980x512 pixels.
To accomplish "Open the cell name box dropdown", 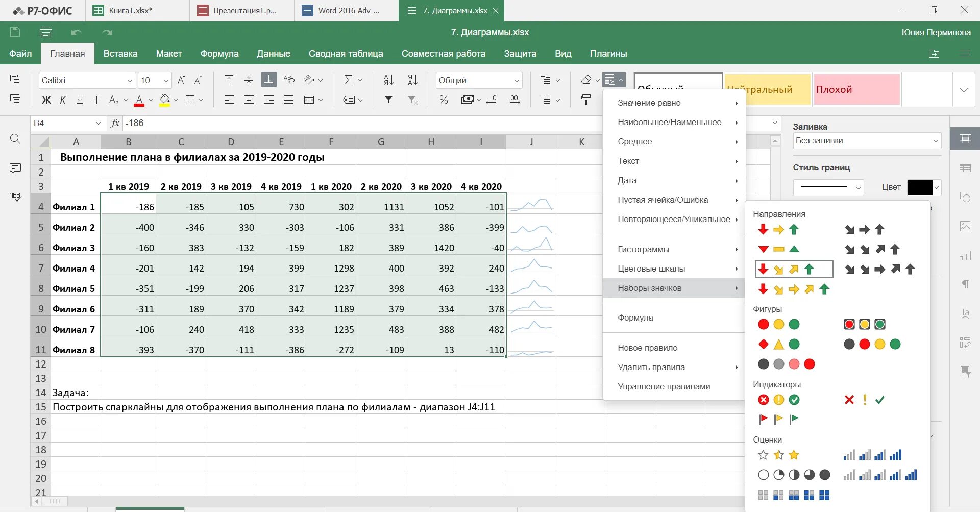I will click(99, 123).
